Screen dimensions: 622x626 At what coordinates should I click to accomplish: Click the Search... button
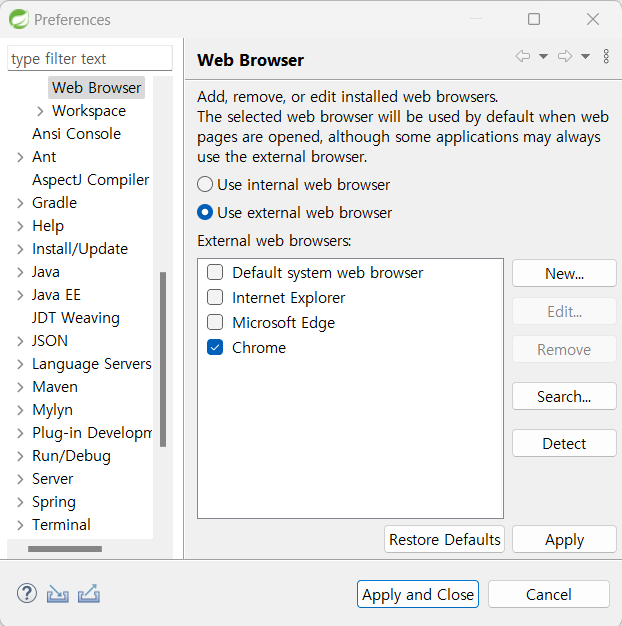(x=564, y=396)
